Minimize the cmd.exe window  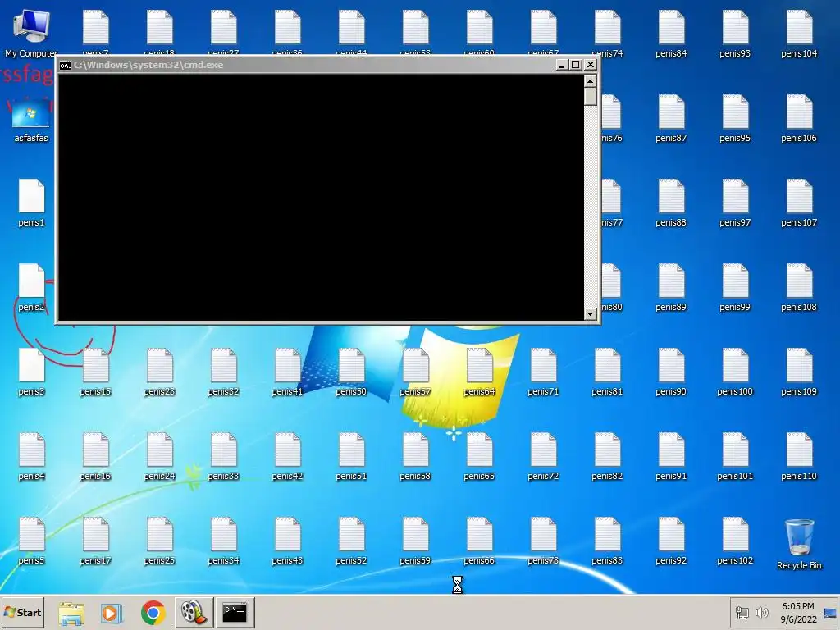[x=561, y=65]
